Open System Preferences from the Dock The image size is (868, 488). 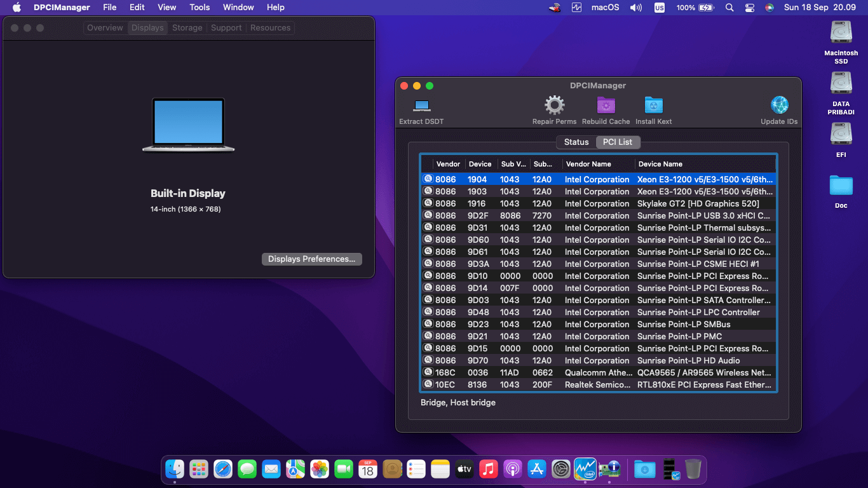561,469
